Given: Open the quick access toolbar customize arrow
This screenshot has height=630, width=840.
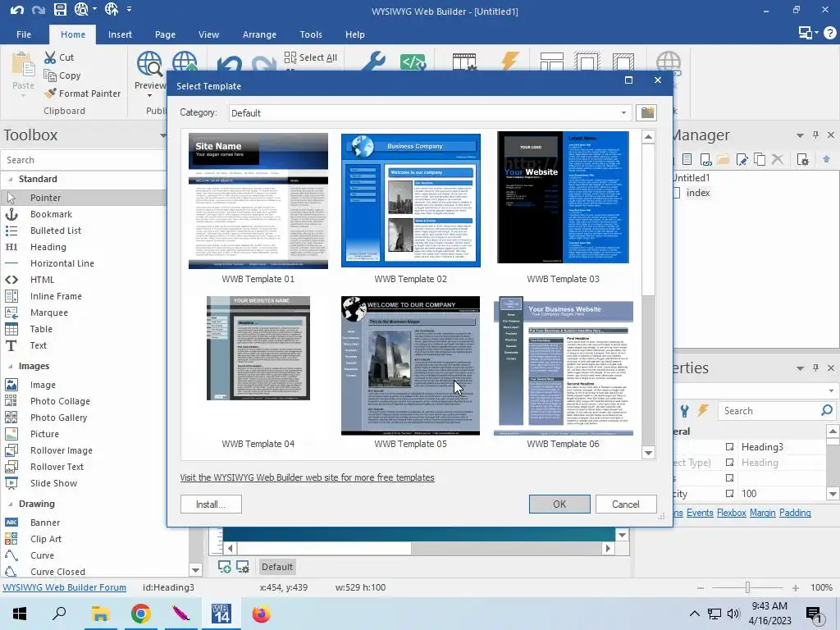Looking at the screenshot, I should coord(129,9).
